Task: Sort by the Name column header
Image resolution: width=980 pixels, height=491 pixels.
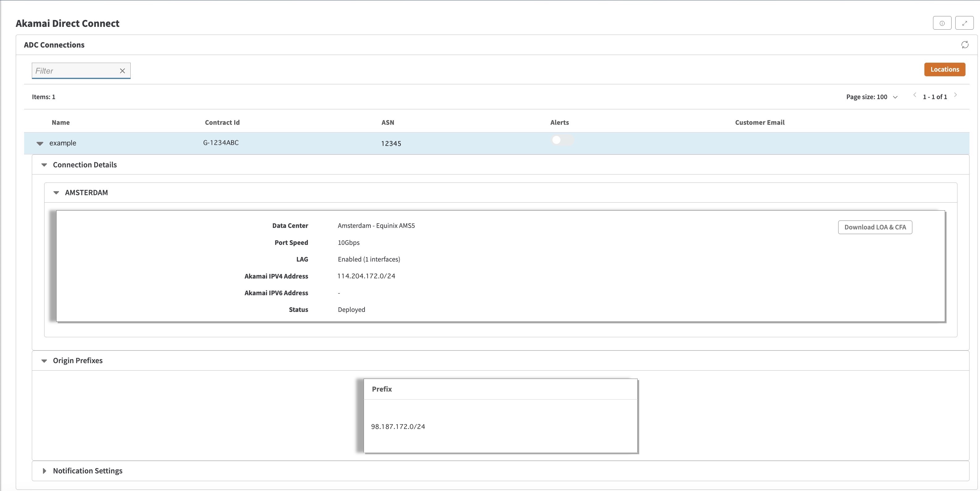Action: pos(61,123)
